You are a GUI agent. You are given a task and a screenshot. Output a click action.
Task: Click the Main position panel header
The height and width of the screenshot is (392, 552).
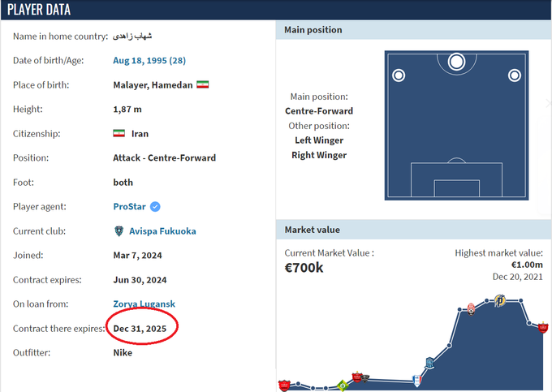tap(313, 30)
